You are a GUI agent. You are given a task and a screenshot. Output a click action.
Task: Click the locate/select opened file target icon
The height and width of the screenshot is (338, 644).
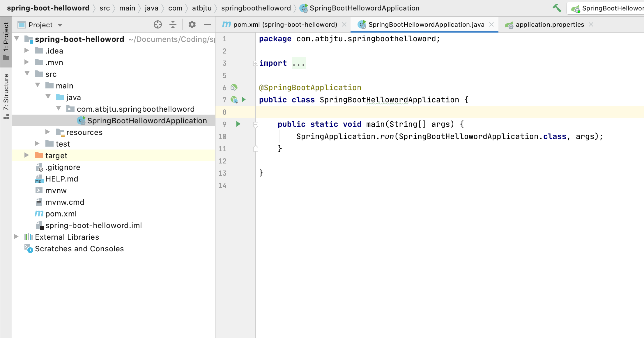point(158,25)
